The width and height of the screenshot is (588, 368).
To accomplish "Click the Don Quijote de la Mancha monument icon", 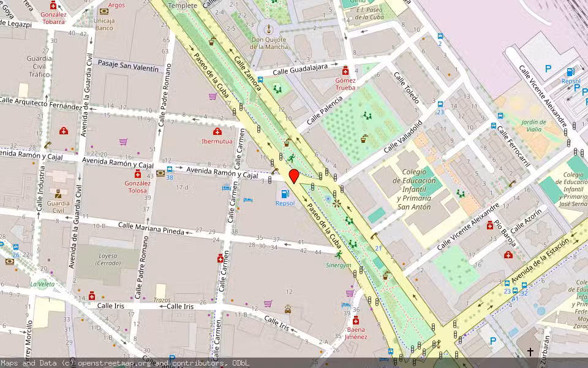I will tap(268, 29).
